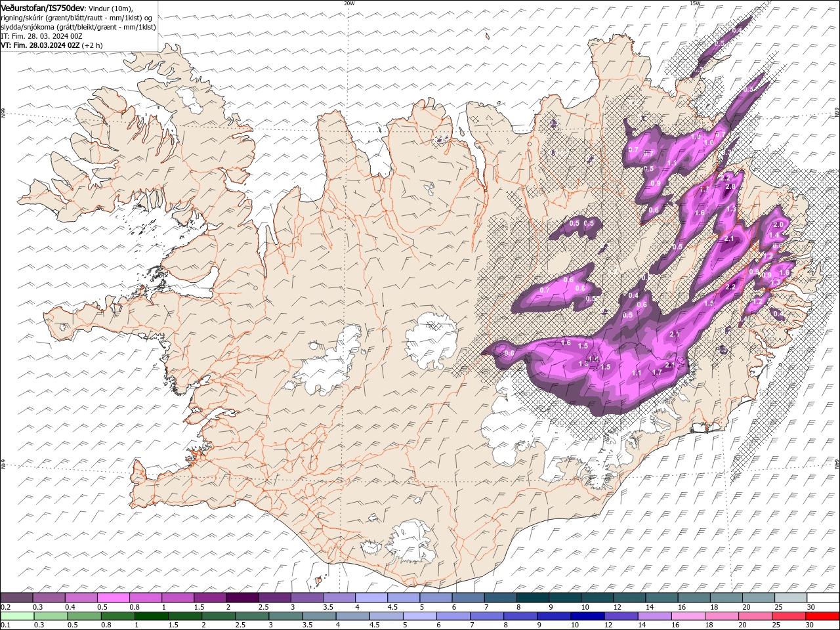Screen dimensions: 840x630
Task: Pick the crimson swatch between lower 25 and 30
Action: (x=789, y=616)
